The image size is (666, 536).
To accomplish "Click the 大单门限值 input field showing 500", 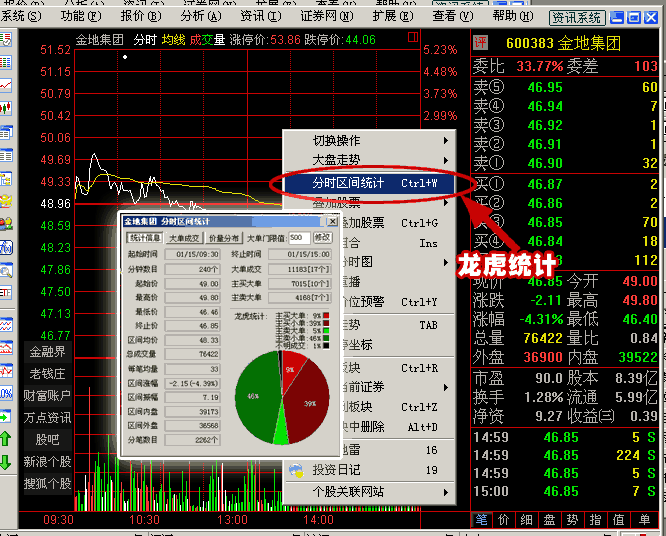I will point(299,238).
